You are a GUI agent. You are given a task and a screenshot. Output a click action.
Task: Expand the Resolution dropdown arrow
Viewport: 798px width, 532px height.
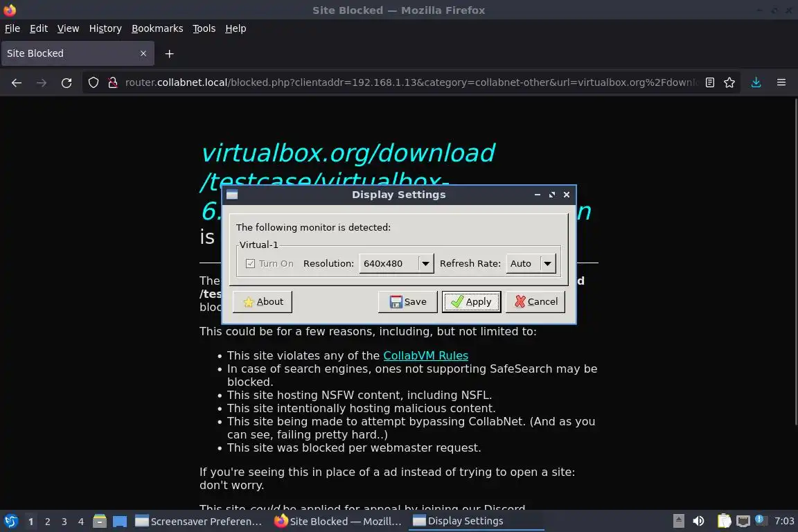pos(425,264)
